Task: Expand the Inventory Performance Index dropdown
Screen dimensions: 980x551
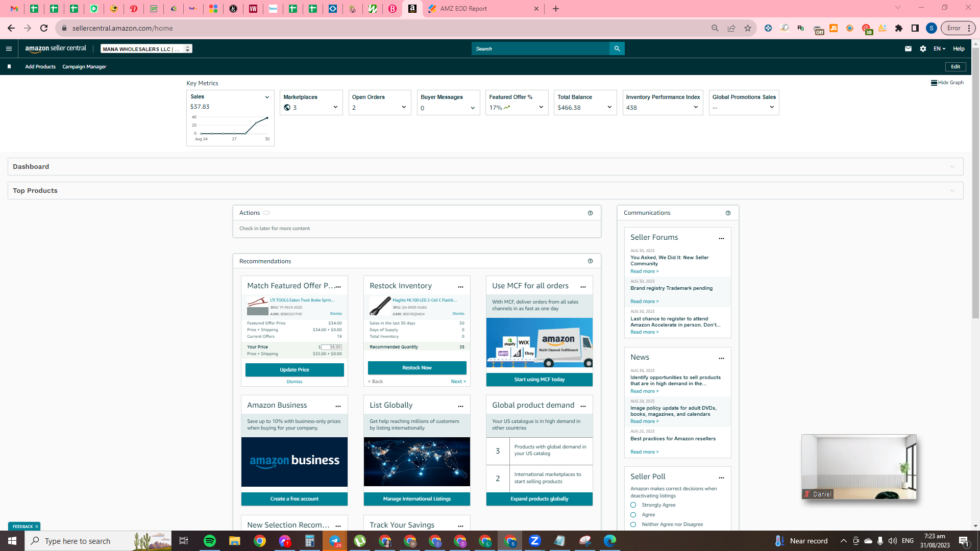Action: [696, 107]
